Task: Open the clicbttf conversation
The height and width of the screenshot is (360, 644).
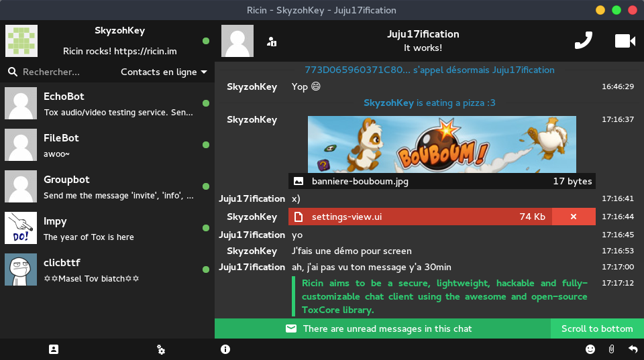Action: [x=107, y=269]
